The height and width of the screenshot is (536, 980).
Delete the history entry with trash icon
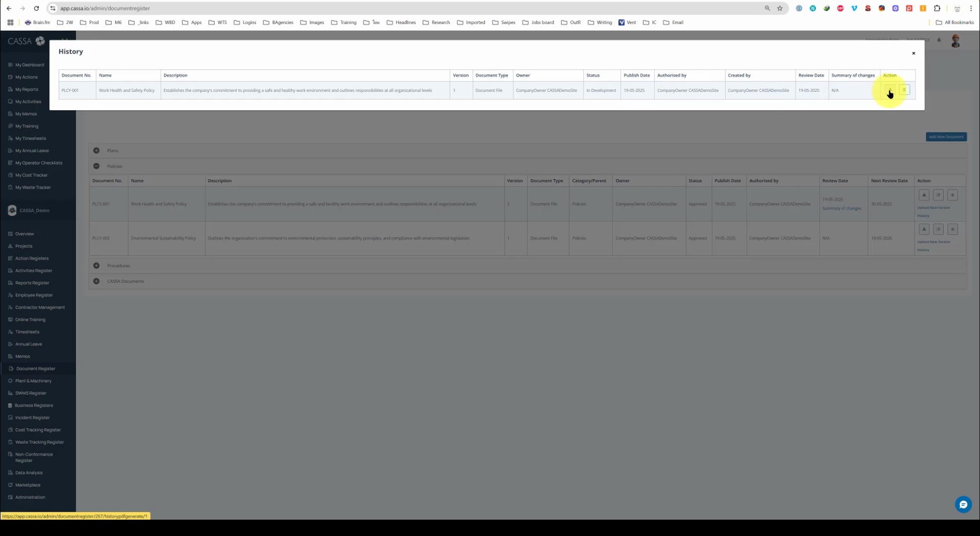point(904,90)
